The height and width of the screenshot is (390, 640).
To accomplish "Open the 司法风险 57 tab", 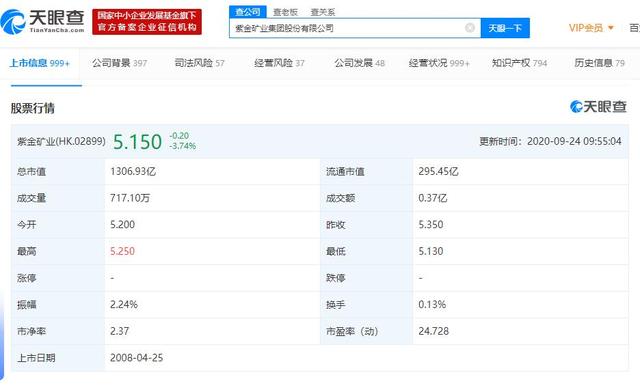I will (x=199, y=63).
